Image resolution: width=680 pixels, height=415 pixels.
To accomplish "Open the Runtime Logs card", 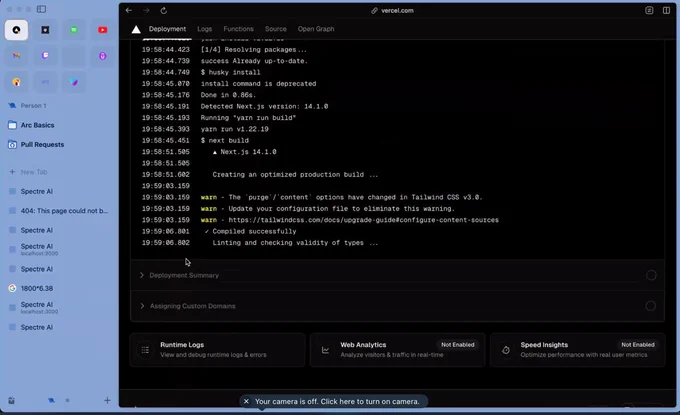I will point(217,350).
